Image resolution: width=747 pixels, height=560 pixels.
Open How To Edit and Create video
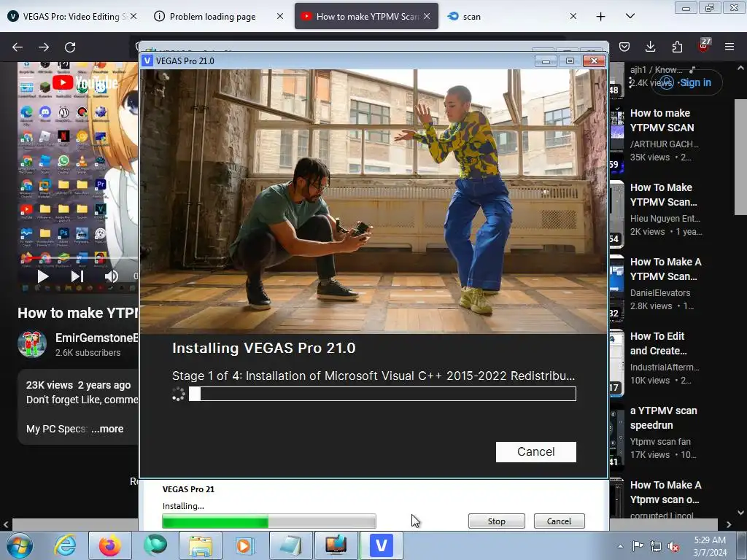click(659, 343)
